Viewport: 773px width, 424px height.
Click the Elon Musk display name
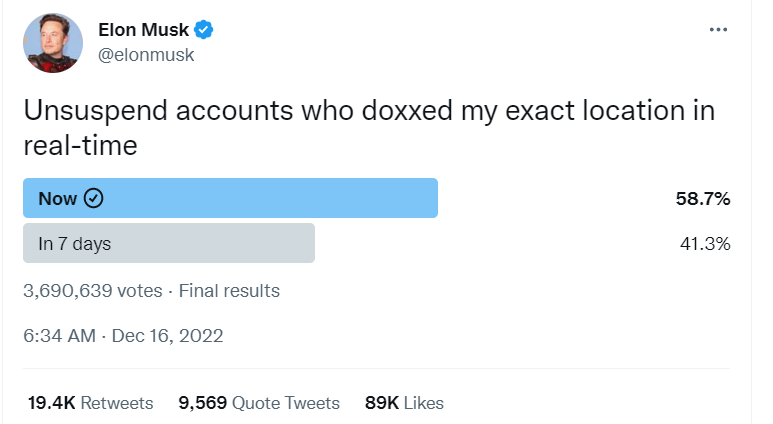tap(143, 30)
